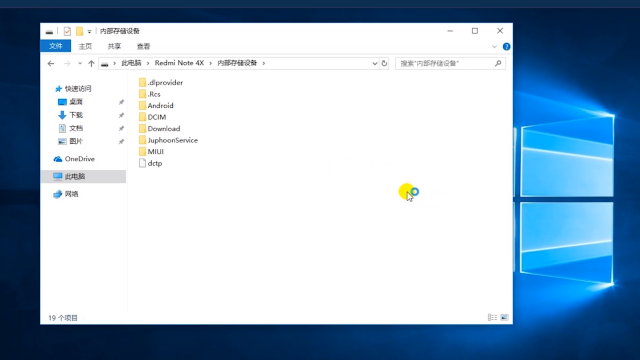Click the quick access New Folder icon
The width and height of the screenshot is (640, 360).
[80, 31]
